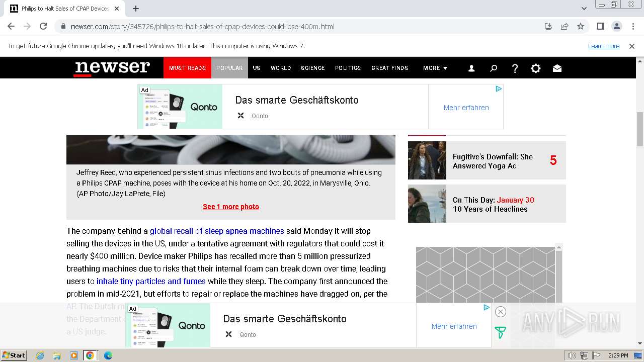The width and height of the screenshot is (644, 362).
Task: Open the Newser newsletter envelope icon
Action: 557,68
